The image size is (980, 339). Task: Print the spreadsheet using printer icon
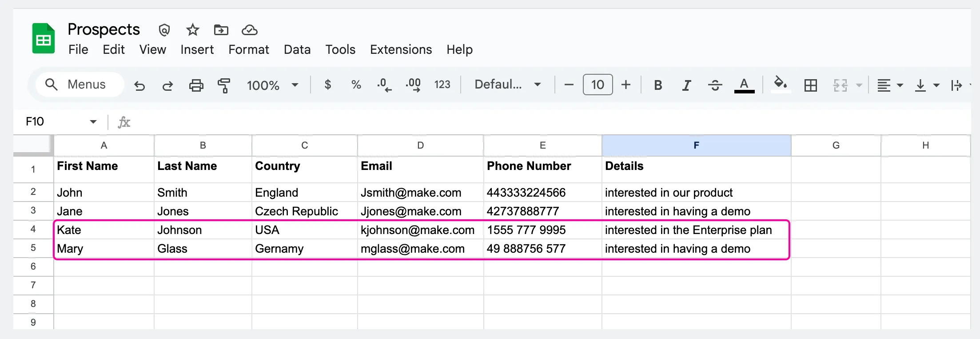(196, 85)
